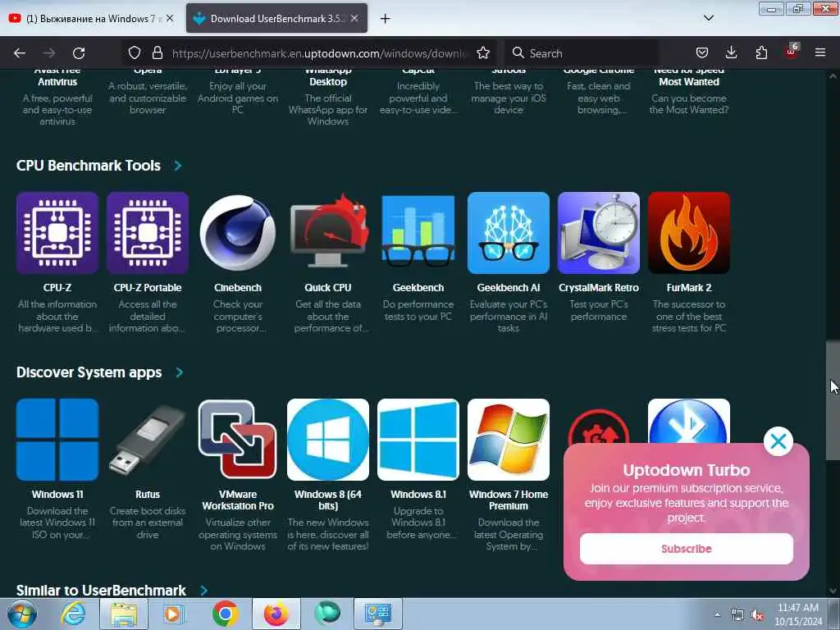Image resolution: width=840 pixels, height=630 pixels.
Task: Open the volume icon in system tray
Action: 757,615
